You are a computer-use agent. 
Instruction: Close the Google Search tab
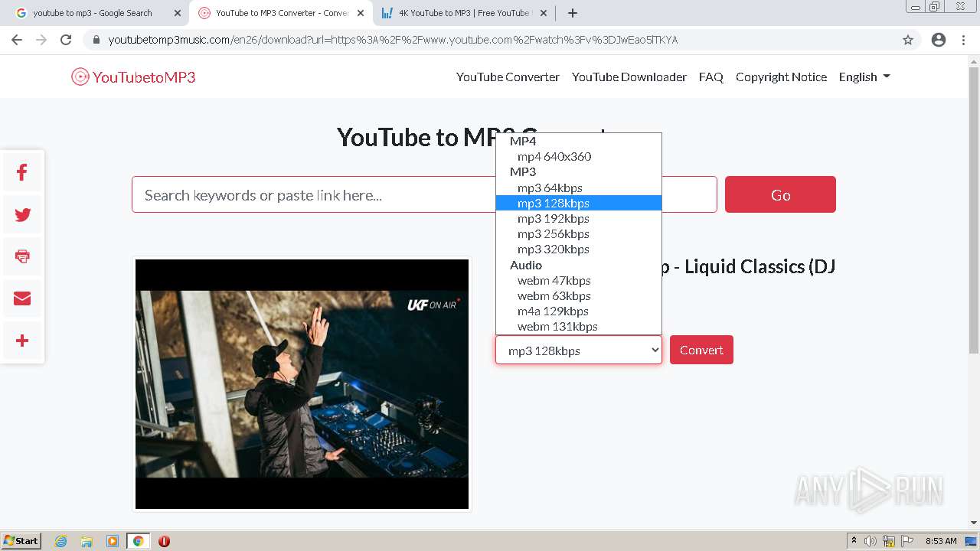click(x=177, y=13)
